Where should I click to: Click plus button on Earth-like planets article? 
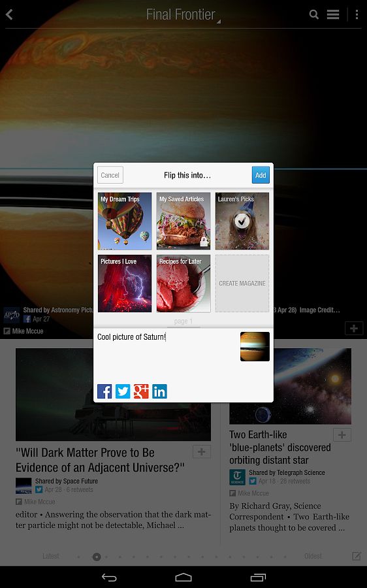click(342, 435)
